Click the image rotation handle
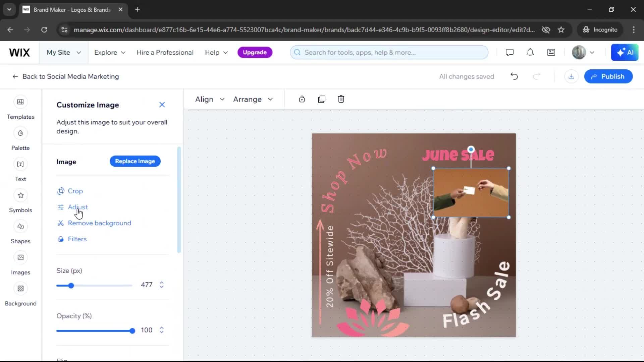Image resolution: width=644 pixels, height=362 pixels. (471, 149)
